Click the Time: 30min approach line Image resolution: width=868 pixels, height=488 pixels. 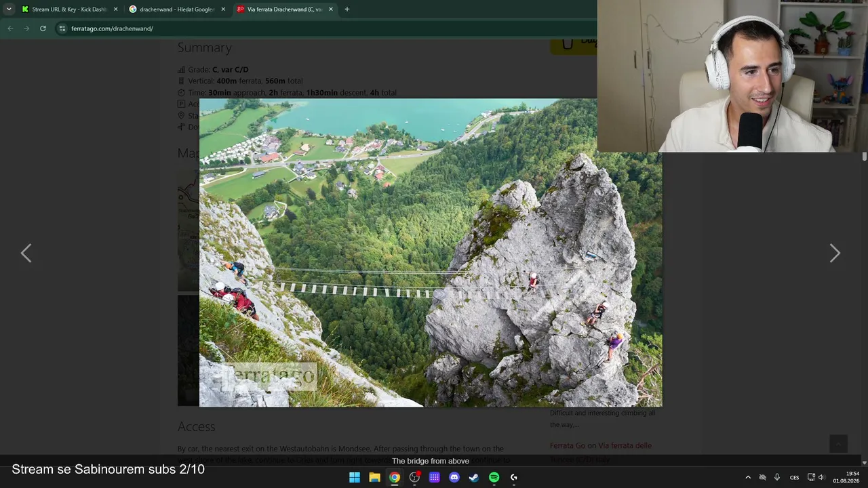[x=287, y=93]
